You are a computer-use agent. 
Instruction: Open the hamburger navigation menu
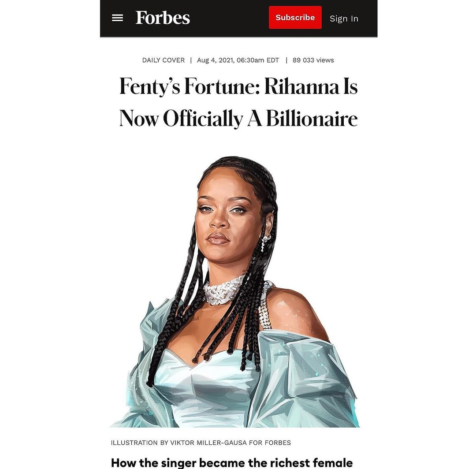tap(118, 18)
